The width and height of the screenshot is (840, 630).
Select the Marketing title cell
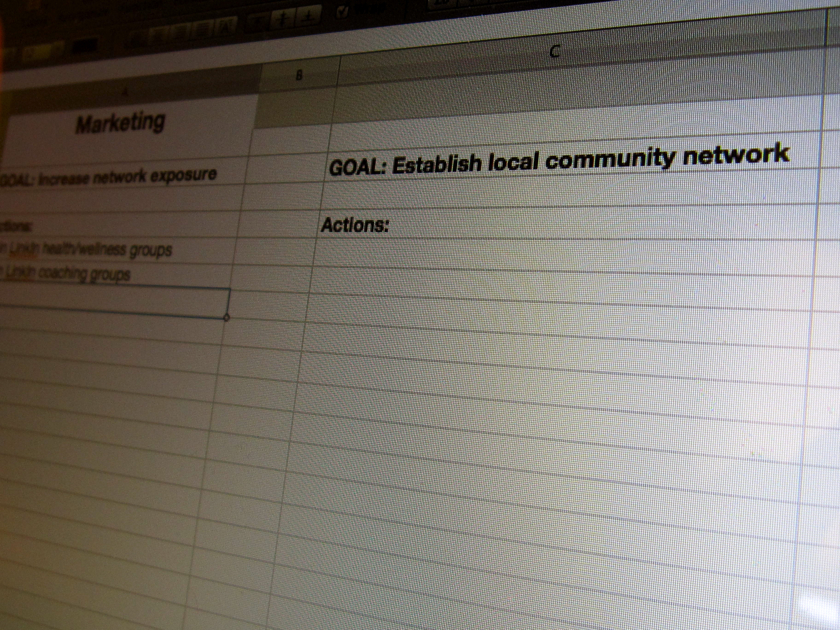[127, 129]
